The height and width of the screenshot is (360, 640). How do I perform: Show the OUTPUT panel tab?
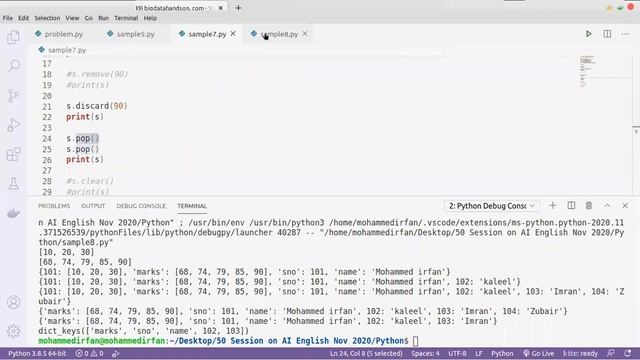click(x=93, y=206)
